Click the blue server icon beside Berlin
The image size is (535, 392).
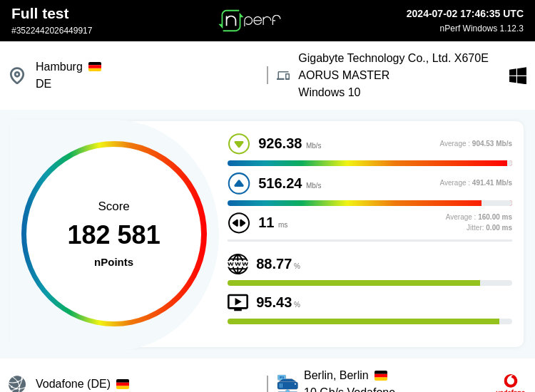287,383
